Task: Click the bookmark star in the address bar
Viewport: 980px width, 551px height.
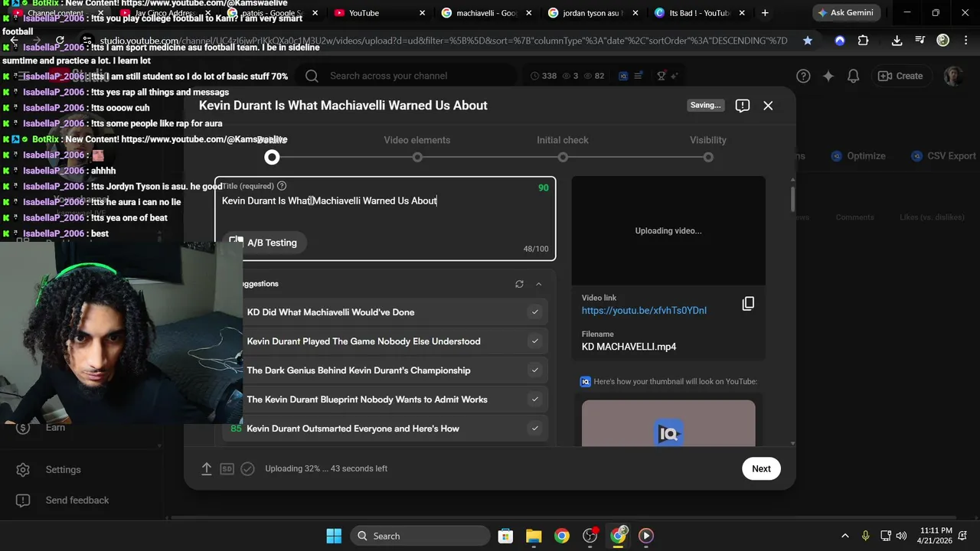Action: click(x=808, y=41)
